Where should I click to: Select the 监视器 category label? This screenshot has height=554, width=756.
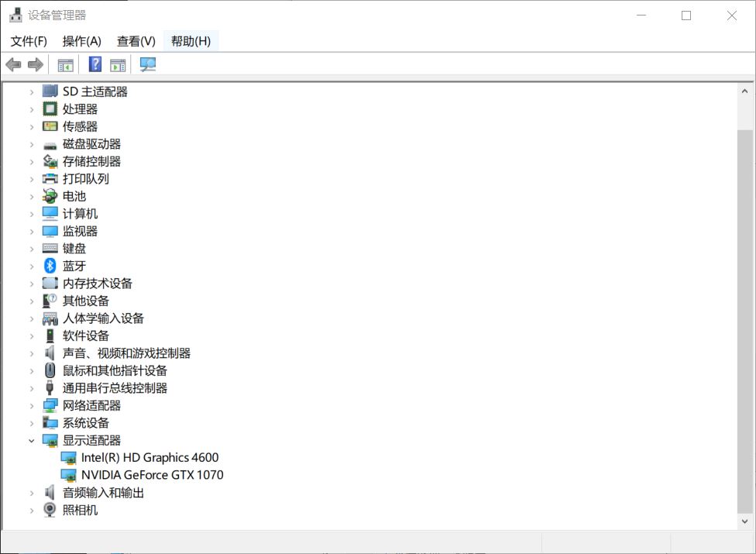(80, 231)
